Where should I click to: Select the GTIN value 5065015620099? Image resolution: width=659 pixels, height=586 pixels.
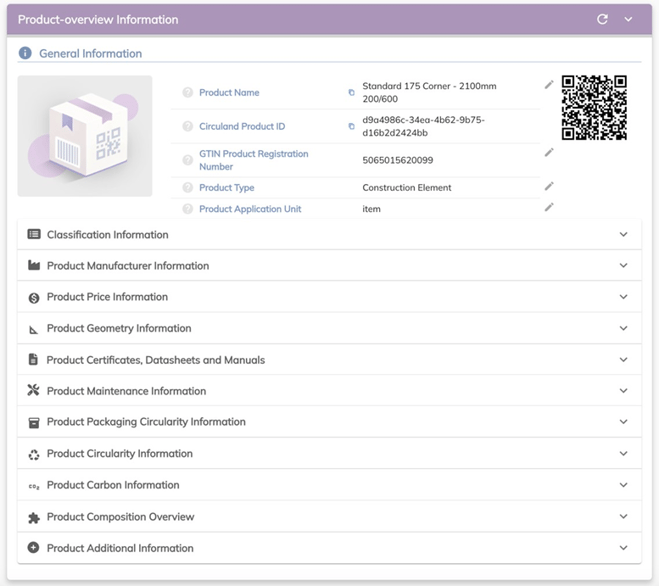click(398, 160)
